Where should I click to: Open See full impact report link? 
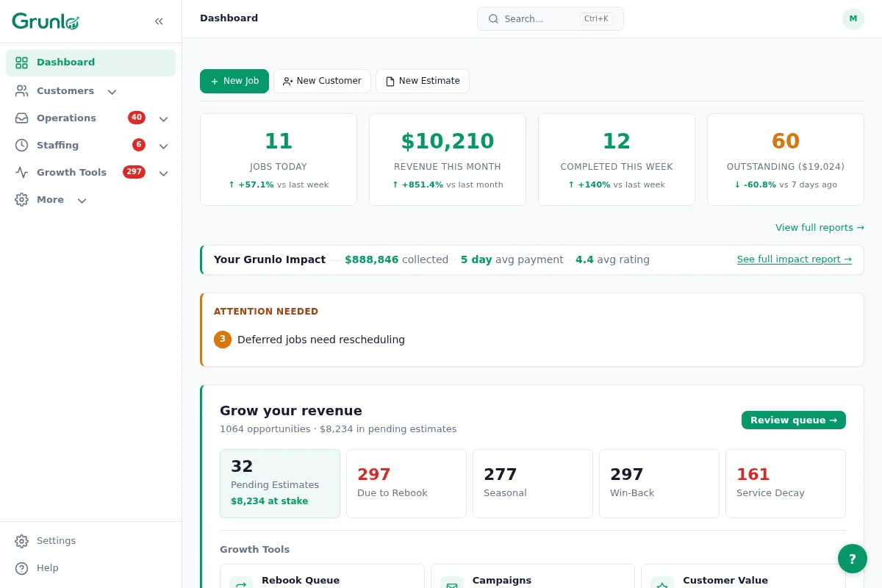point(795,259)
